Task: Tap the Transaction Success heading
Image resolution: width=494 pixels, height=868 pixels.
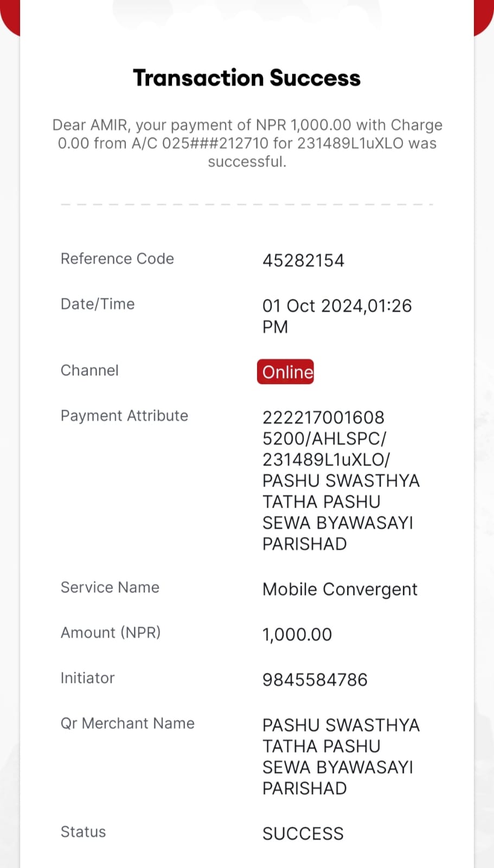Action: pos(247,78)
